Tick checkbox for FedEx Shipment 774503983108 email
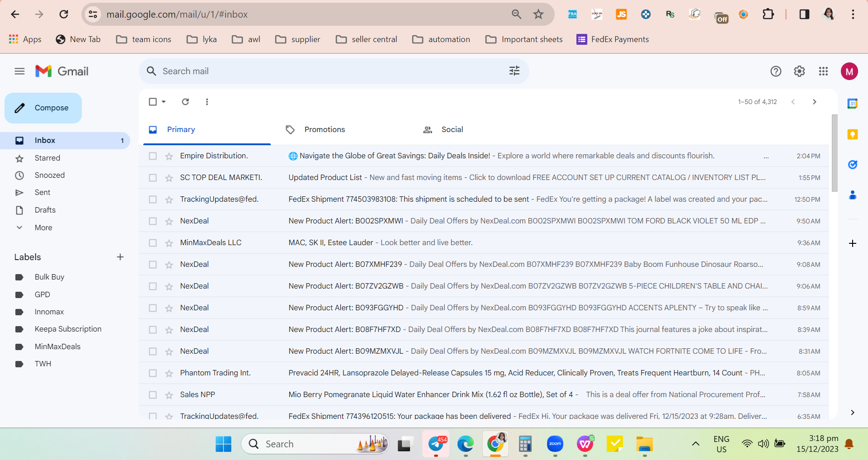 [153, 199]
